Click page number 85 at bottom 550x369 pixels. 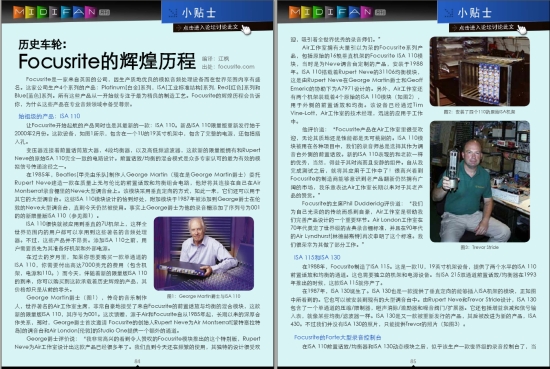click(x=413, y=361)
